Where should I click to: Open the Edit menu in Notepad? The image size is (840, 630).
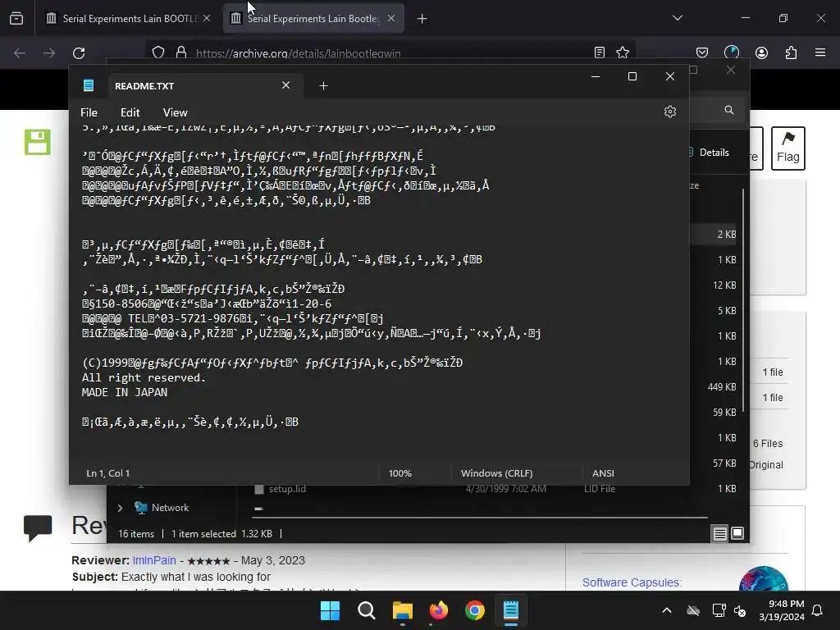pyautogui.click(x=130, y=112)
